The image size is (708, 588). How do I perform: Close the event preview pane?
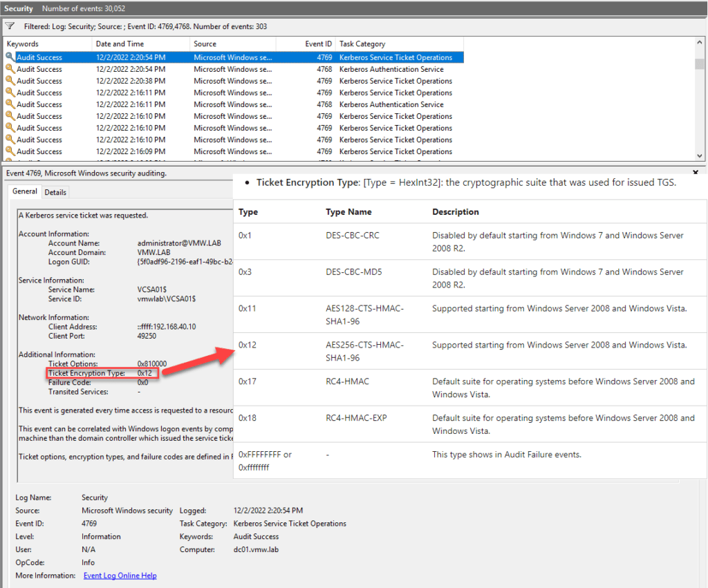(x=696, y=172)
